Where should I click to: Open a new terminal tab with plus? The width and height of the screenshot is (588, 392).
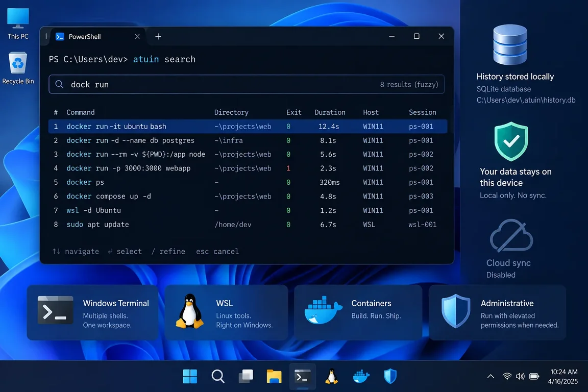pos(158,36)
